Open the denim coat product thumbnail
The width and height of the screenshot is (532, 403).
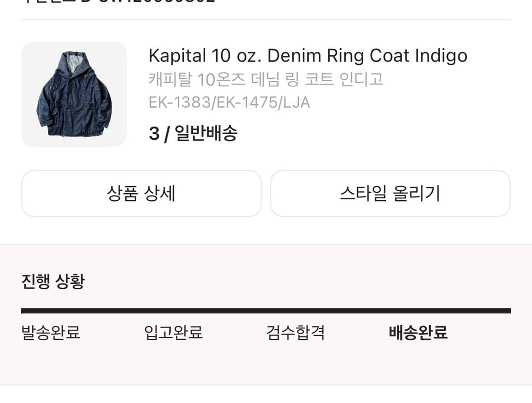tap(74, 94)
